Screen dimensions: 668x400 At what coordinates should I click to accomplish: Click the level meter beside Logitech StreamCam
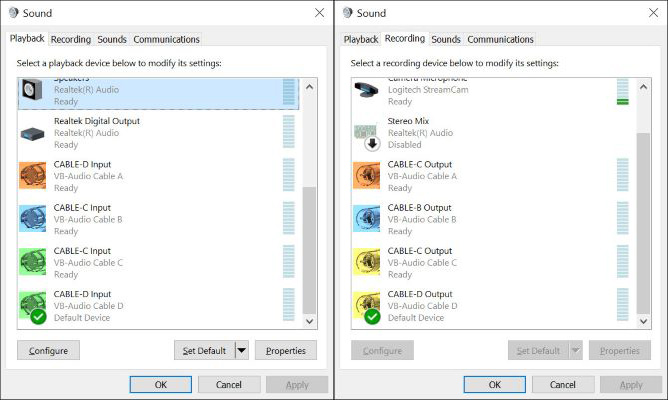(622, 92)
